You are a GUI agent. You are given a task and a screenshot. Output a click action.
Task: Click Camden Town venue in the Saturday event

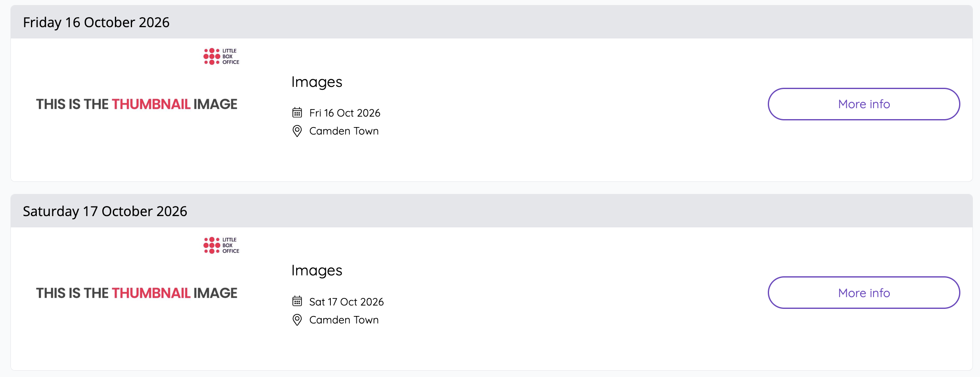click(344, 320)
